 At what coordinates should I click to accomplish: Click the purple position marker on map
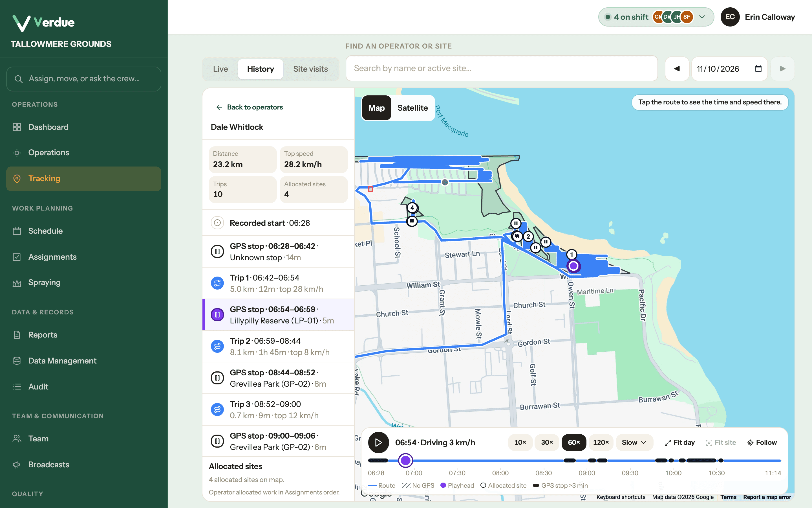click(x=573, y=266)
